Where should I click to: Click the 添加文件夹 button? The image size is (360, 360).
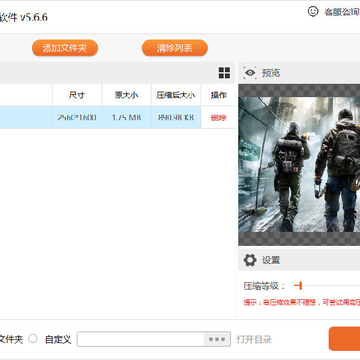click(65, 48)
